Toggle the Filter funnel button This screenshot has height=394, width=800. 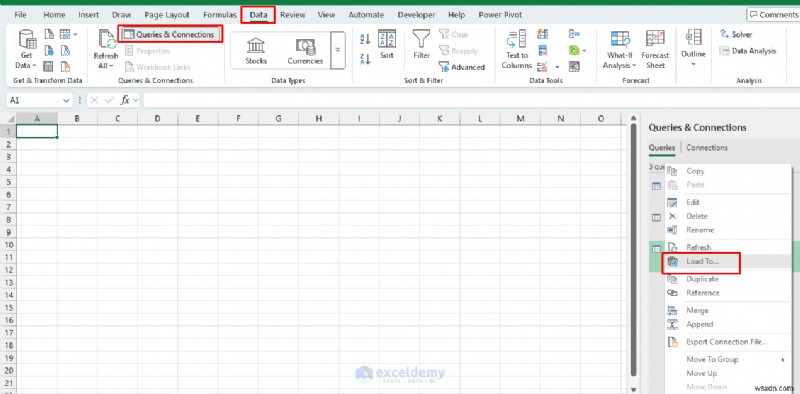[421, 45]
